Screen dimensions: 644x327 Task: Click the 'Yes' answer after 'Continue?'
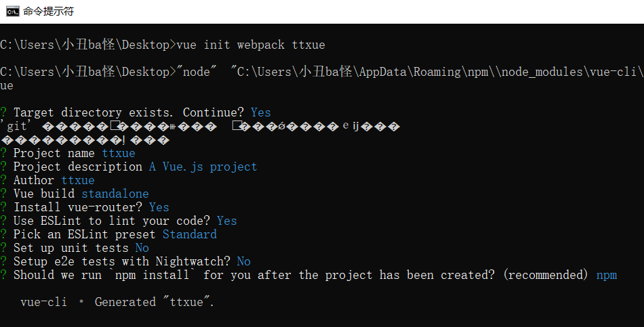click(x=260, y=112)
